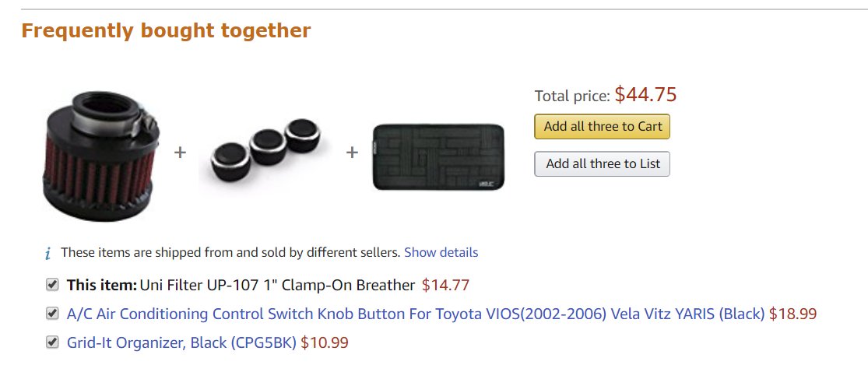The width and height of the screenshot is (868, 365).
Task: Toggle the A/C Control Switch Knob checkbox
Action: tap(52, 314)
